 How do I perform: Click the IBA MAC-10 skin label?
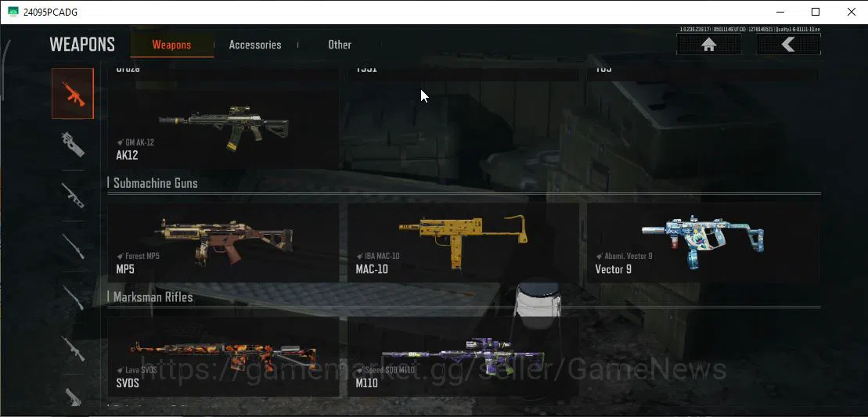(x=378, y=256)
